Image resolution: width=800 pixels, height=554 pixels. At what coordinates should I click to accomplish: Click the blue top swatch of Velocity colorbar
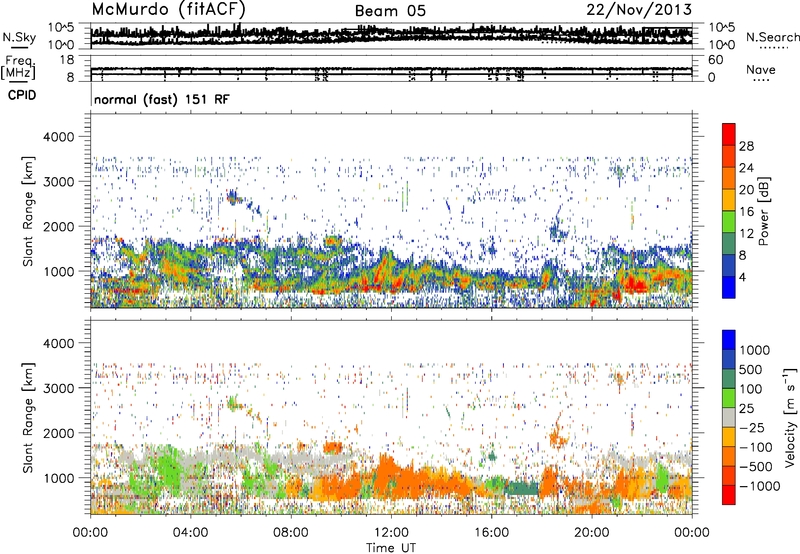point(729,340)
